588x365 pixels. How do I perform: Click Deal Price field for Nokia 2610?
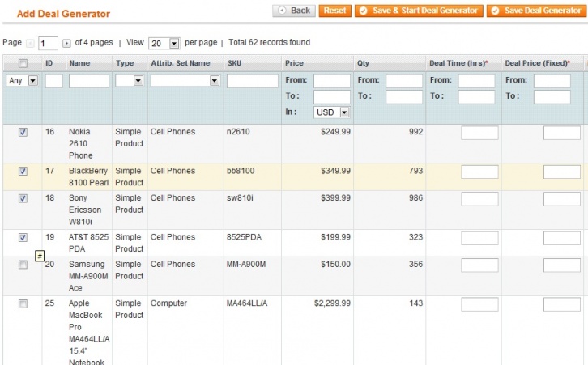point(562,133)
